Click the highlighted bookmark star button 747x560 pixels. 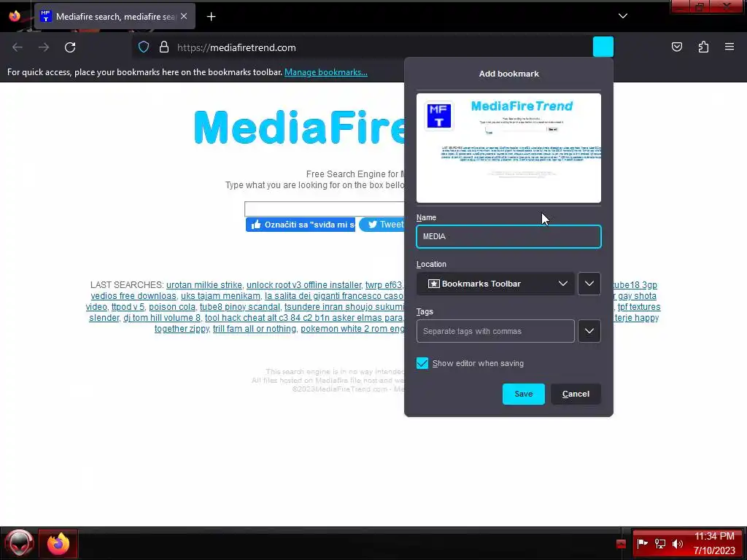603,47
